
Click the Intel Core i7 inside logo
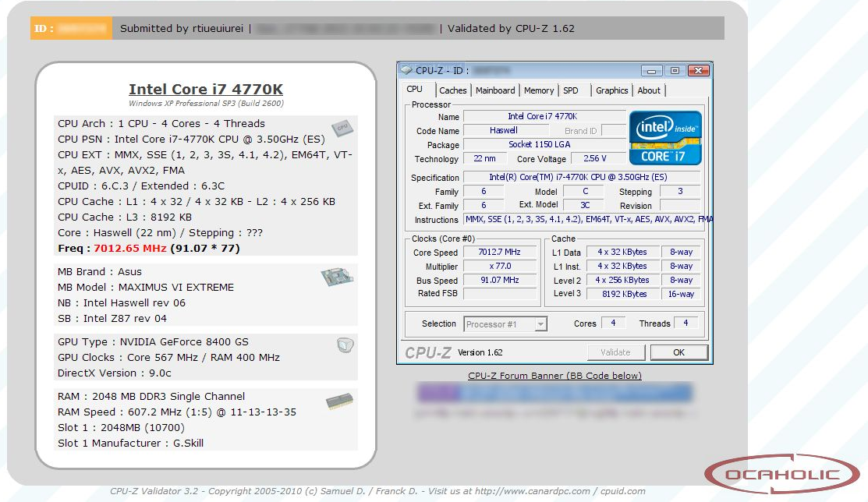(665, 138)
